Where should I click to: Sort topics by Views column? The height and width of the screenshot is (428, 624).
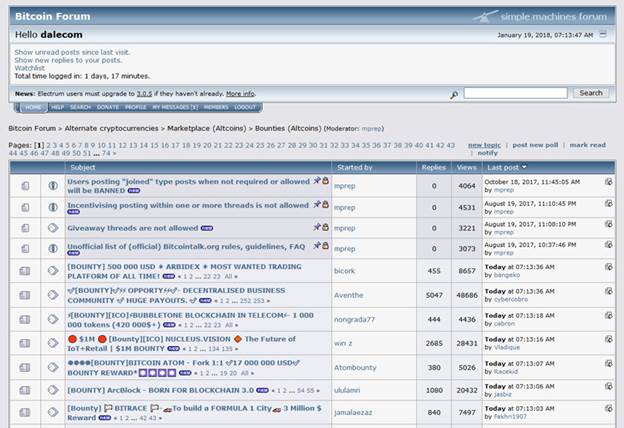pyautogui.click(x=466, y=168)
